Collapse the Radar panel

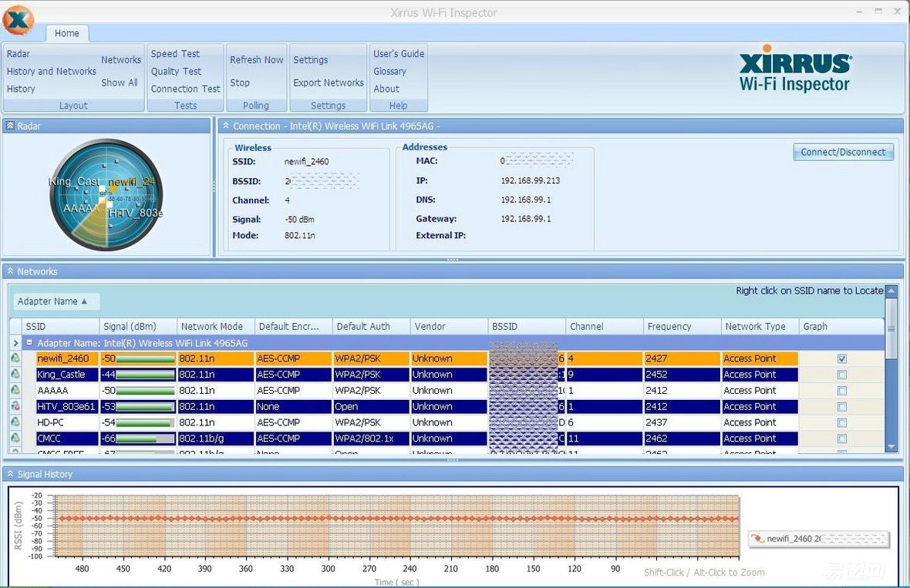click(10, 126)
